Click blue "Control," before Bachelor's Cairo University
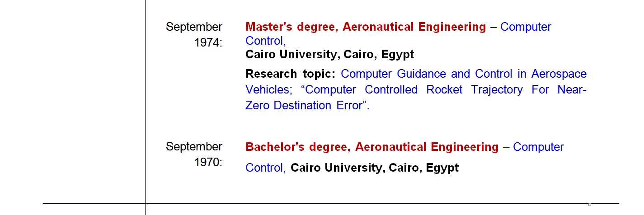Viewport: 644px width, 215px height. click(265, 168)
